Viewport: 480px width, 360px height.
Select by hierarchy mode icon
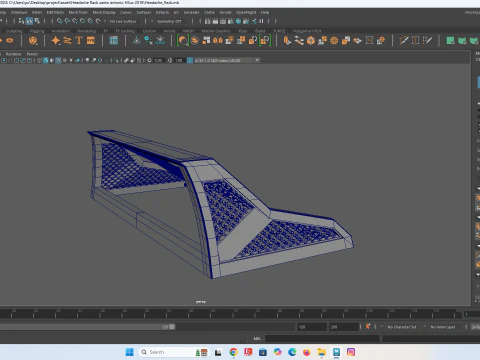click(22, 21)
